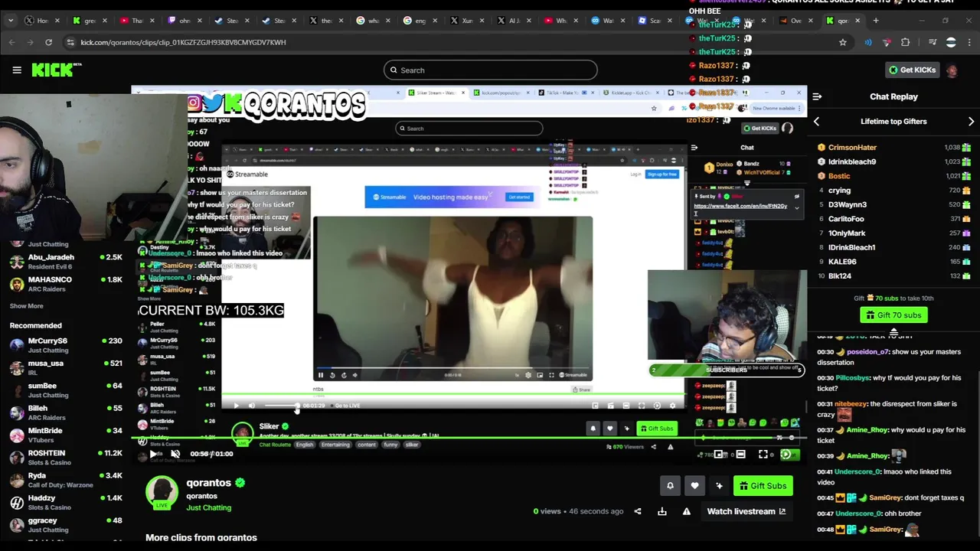Open ggracey recommended channel
The width and height of the screenshot is (980, 551).
point(65,524)
